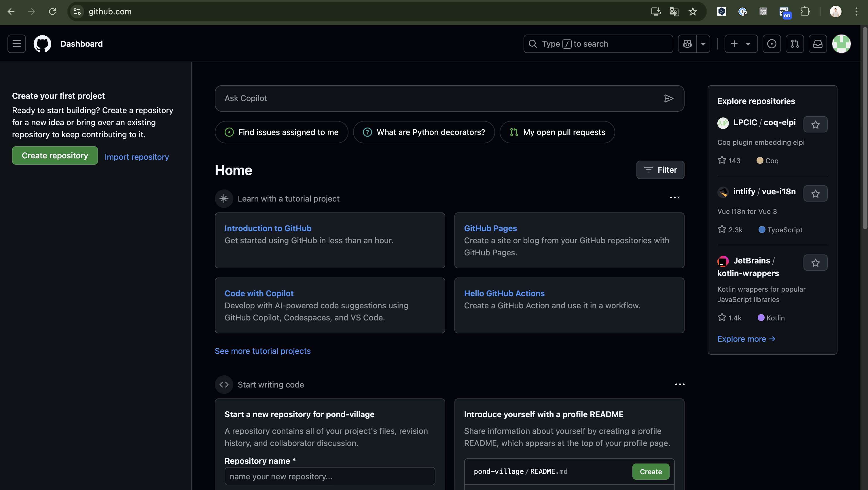Screen dimensions: 868x490
Task: Open the create new dropdown next to plus
Action: [748, 43]
